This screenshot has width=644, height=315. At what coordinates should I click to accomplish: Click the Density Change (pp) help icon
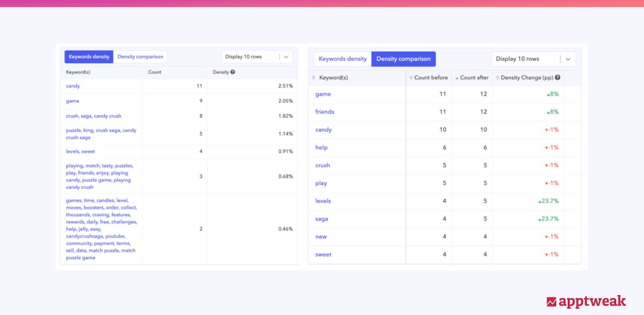click(x=558, y=78)
